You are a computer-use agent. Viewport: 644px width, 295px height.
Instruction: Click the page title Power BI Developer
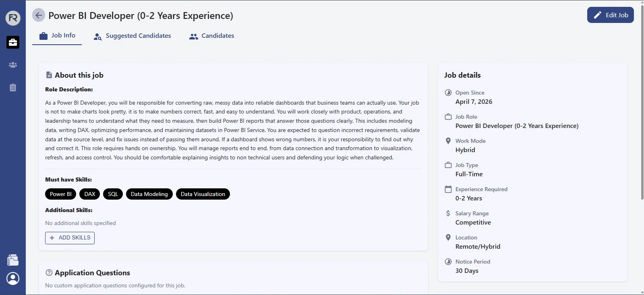click(141, 15)
